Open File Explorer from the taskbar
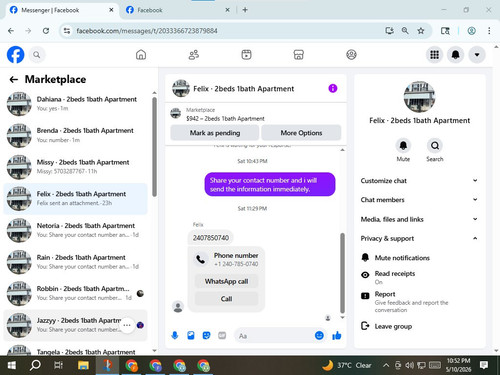Viewport: 500px width, 375px height. (x=83, y=365)
